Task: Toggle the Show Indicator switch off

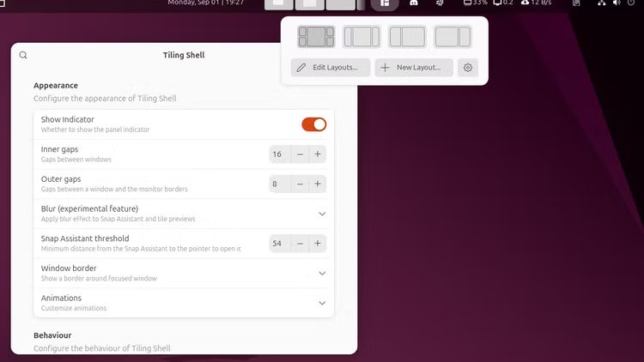Action: pyautogui.click(x=314, y=124)
